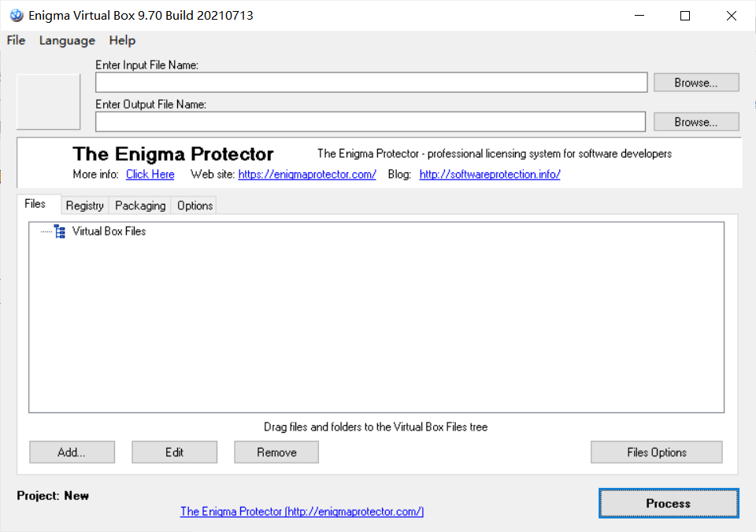Viewport: 756px width, 532px height.
Task: Open the Language menu
Action: point(67,40)
